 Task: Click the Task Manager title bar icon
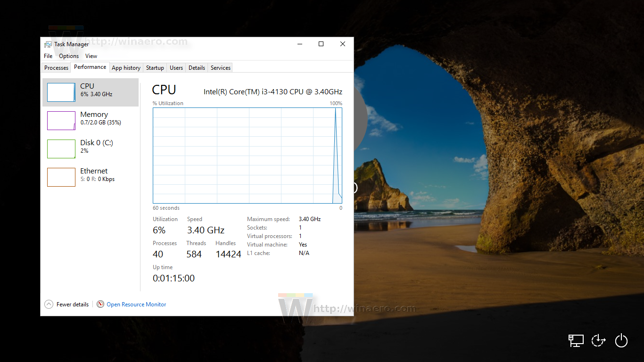48,44
